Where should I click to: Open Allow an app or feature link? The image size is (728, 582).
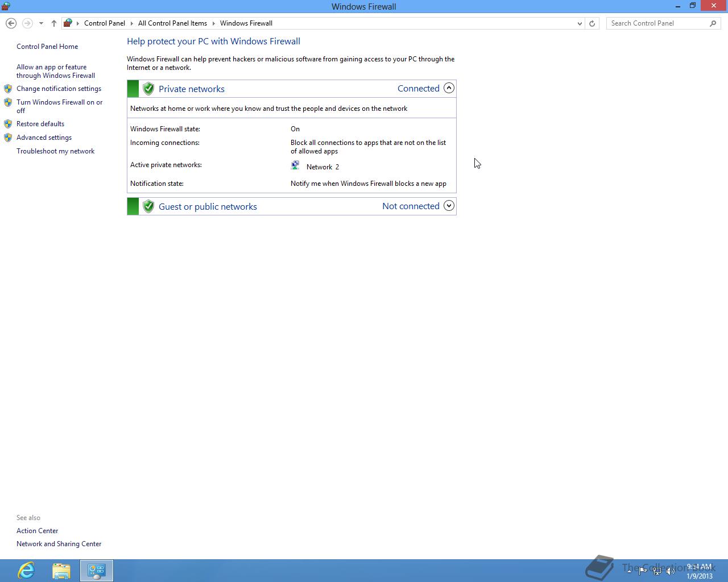click(x=56, y=71)
